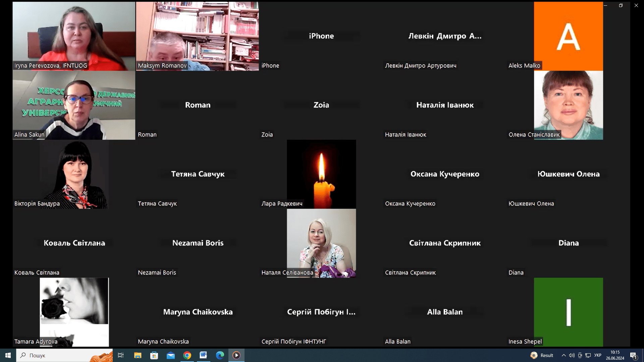Open File Explorer from the taskbar
644x362 pixels.
click(138, 355)
